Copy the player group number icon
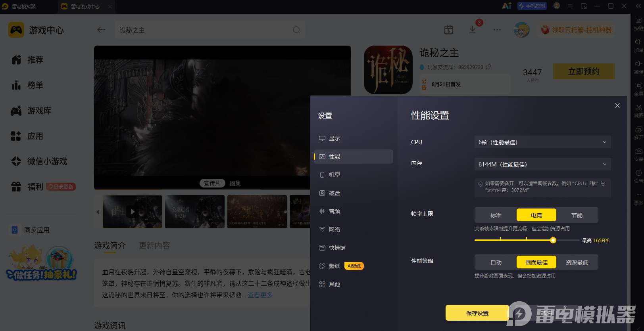 488,67
